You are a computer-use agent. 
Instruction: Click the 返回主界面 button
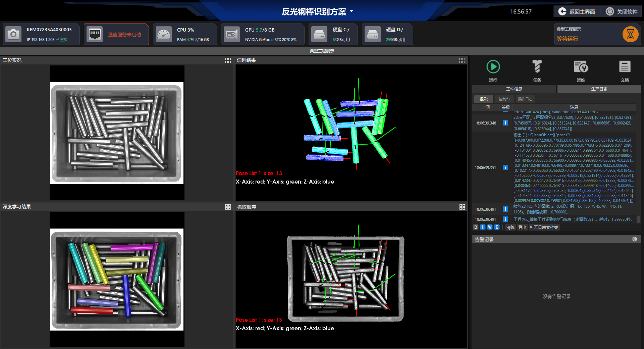[577, 11]
